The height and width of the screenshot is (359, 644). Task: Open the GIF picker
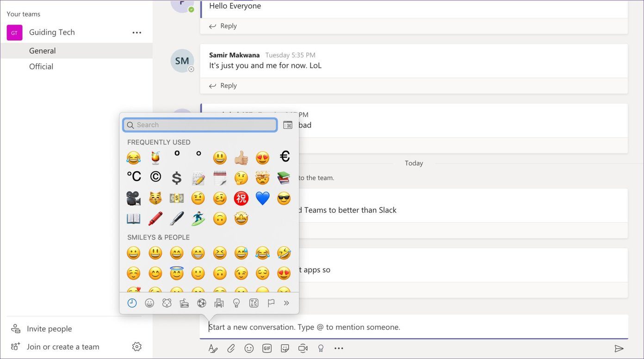tap(267, 348)
